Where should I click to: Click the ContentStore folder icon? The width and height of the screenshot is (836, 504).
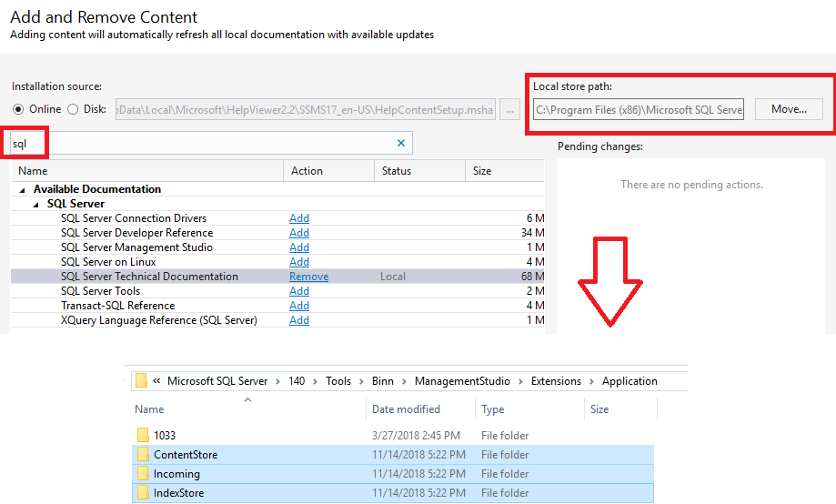pyautogui.click(x=143, y=454)
